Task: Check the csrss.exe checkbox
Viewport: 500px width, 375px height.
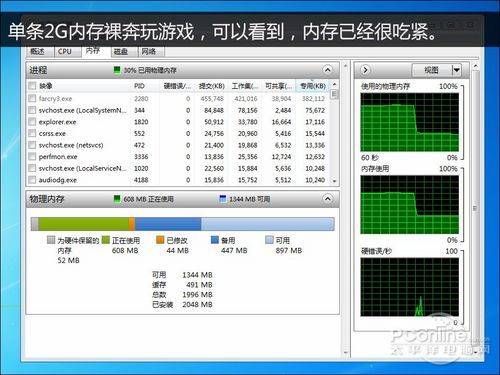Action: point(32,133)
